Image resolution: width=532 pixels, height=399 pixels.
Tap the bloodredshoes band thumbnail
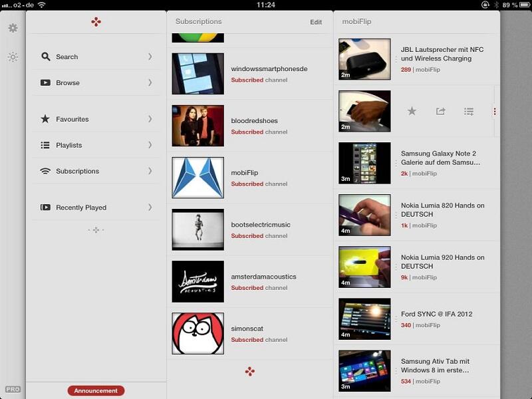tap(198, 126)
